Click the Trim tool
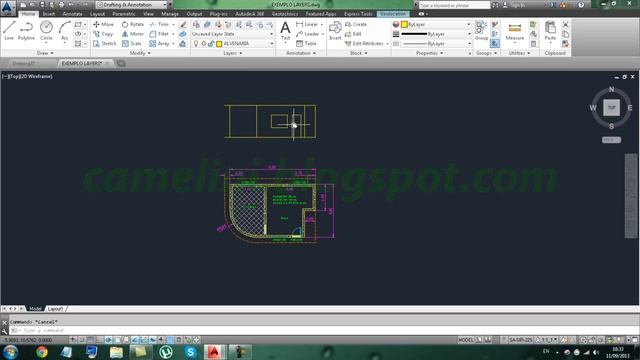 [x=159, y=24]
